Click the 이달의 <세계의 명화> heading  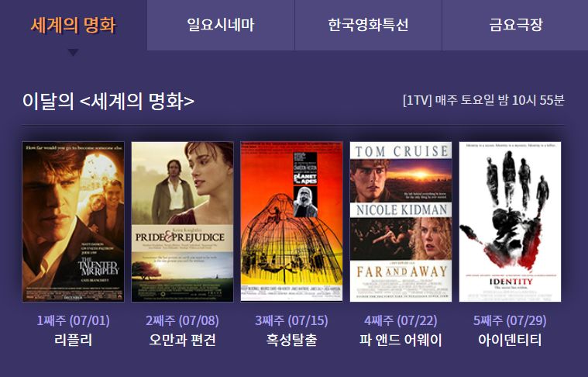[108, 101]
